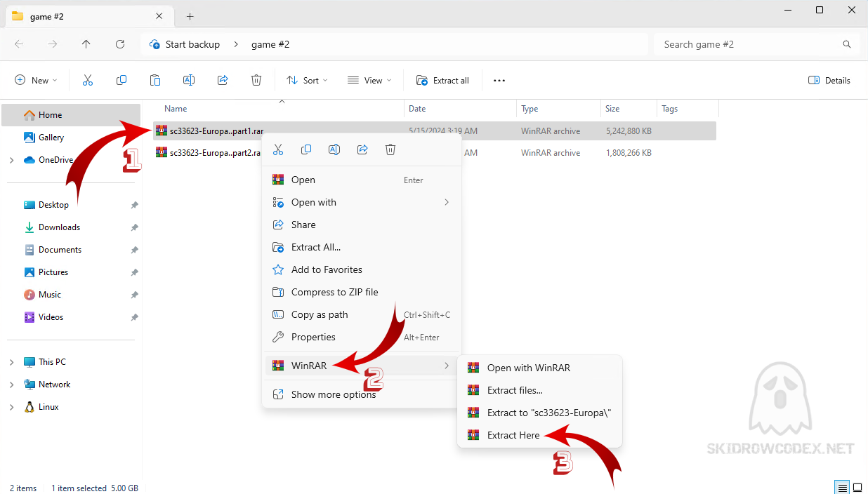Click the Copy icon in the toolbar
This screenshot has width=868, height=494.
[121, 80]
